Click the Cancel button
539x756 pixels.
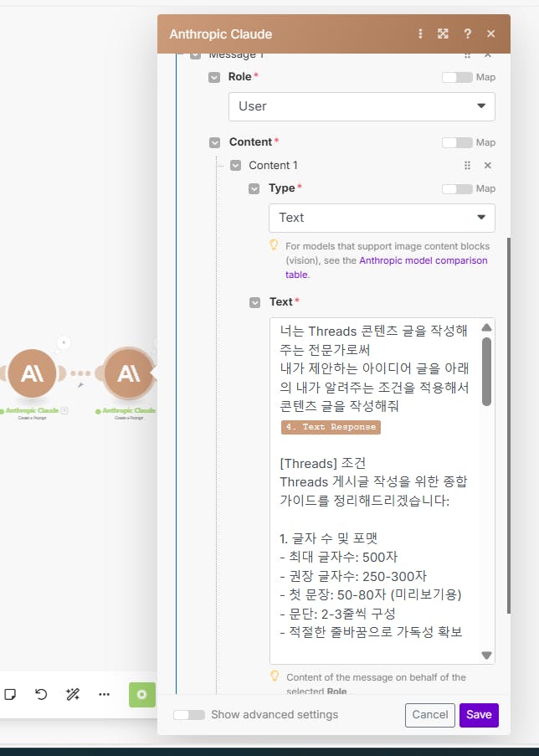pyautogui.click(x=430, y=714)
